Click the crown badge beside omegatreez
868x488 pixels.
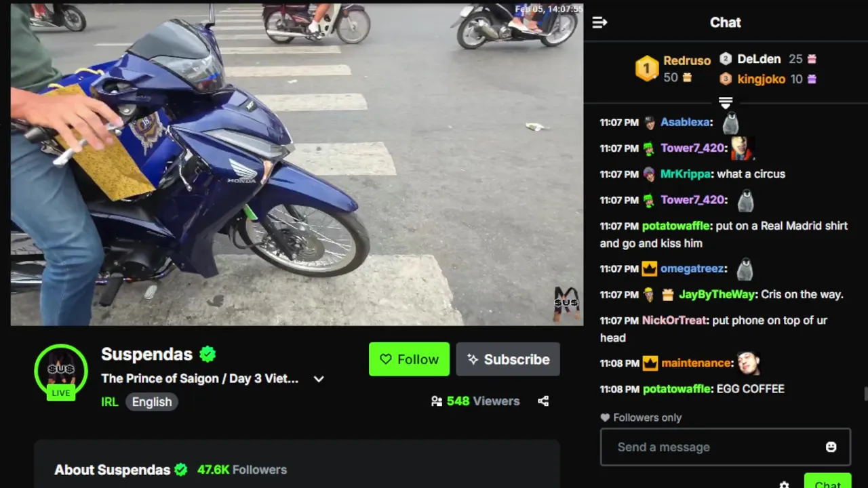[x=650, y=269]
